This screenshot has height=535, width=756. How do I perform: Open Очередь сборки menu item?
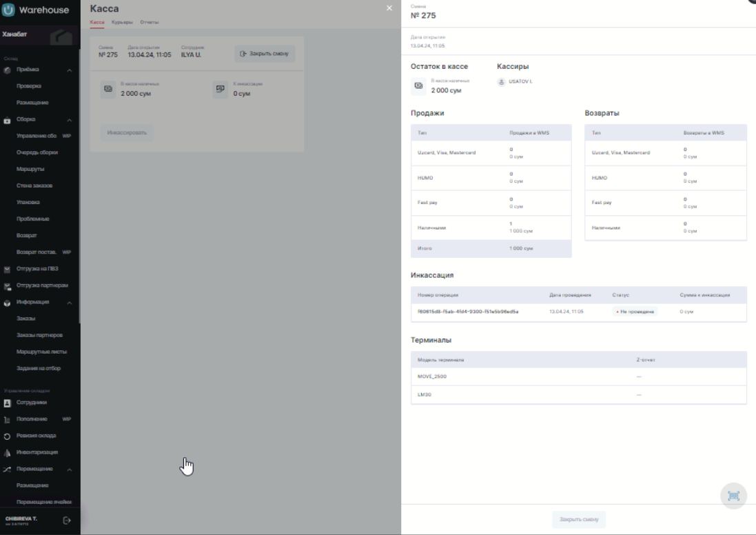tap(37, 152)
